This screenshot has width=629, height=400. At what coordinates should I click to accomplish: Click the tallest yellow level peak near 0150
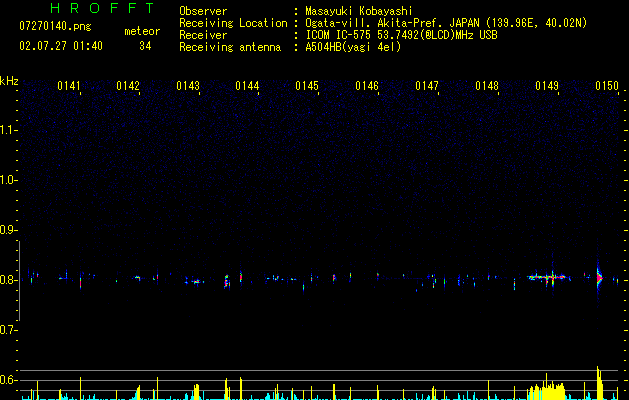599,383
